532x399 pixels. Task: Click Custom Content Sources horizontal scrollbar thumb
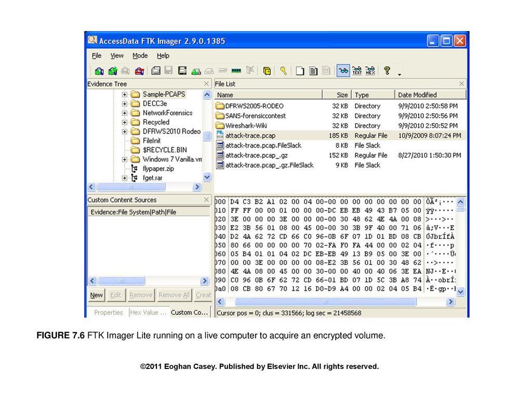tap(122, 281)
